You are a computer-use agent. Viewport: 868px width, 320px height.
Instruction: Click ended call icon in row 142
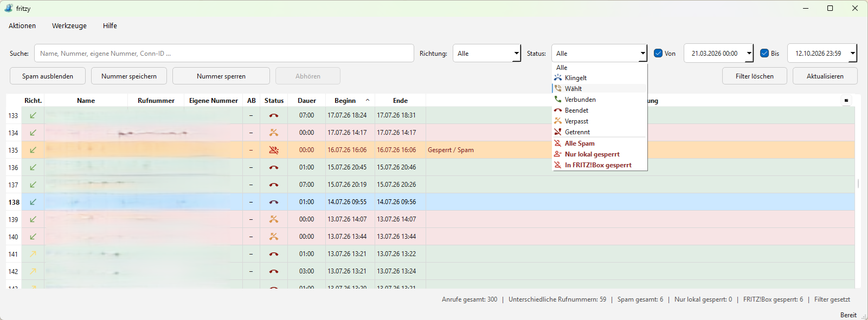tap(274, 271)
